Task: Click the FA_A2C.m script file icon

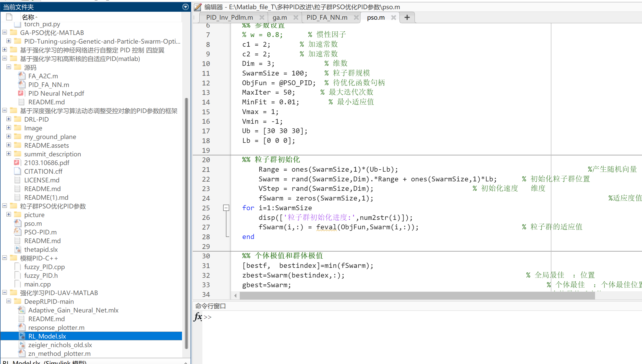Action: click(22, 76)
